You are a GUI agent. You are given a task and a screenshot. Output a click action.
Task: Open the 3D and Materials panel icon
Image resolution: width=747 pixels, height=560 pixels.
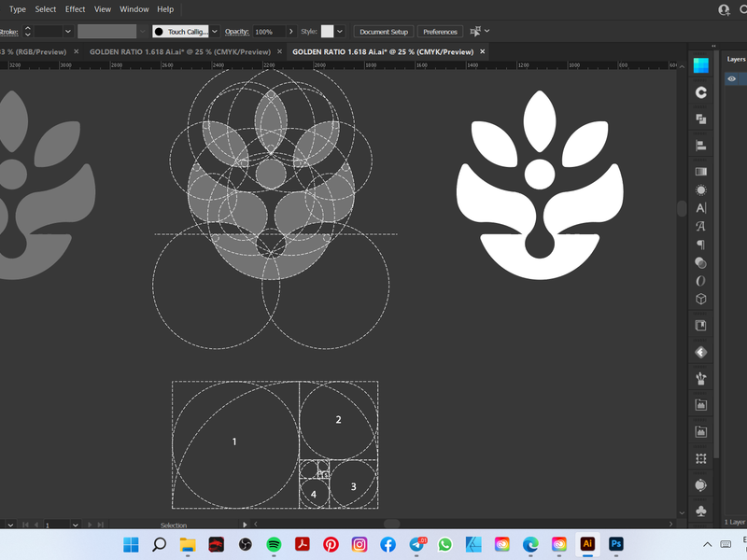(x=700, y=299)
